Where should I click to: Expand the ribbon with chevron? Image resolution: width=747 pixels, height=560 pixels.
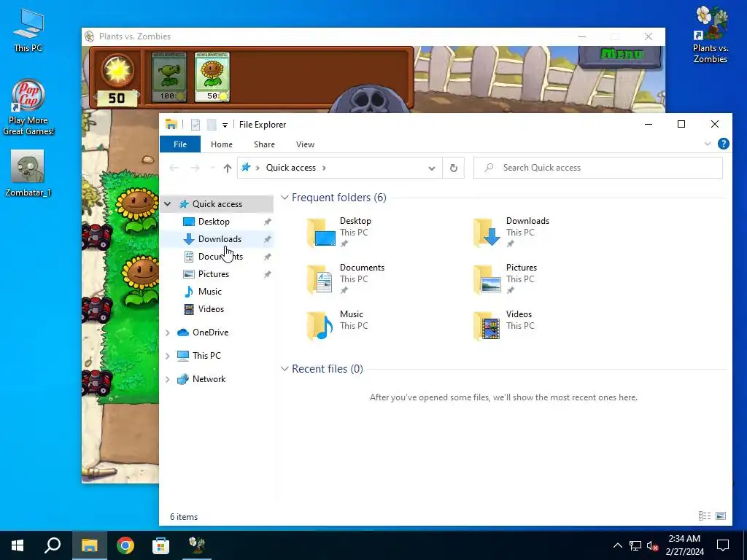[708, 144]
